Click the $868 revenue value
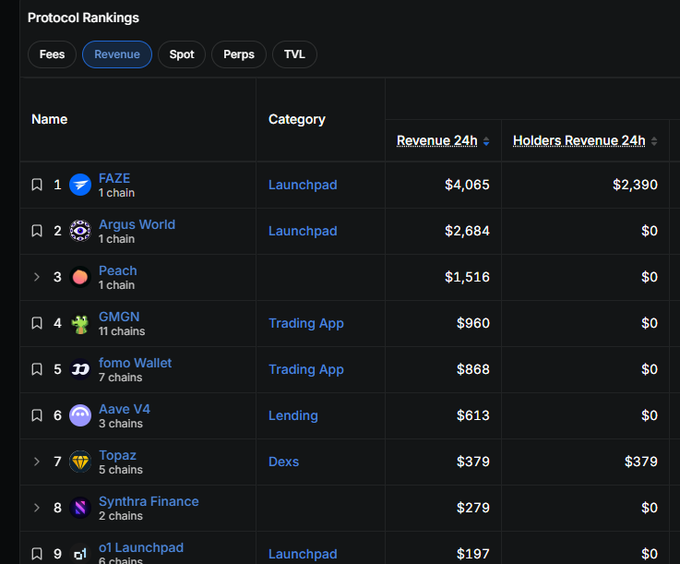This screenshot has width=680, height=564. 473,370
